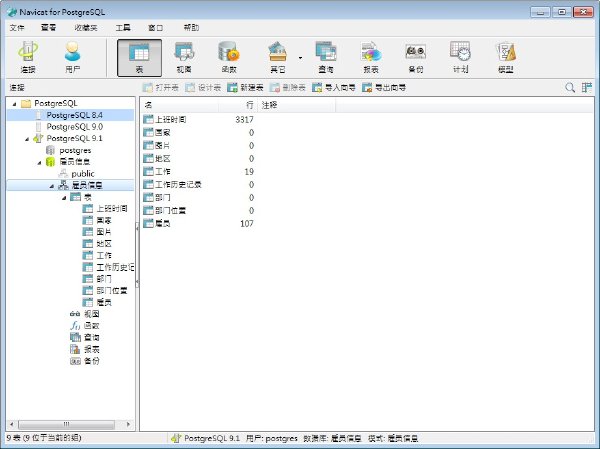Collapse the PostgreSQL 9.1 connection node
The image size is (600, 449).
pyautogui.click(x=27, y=139)
